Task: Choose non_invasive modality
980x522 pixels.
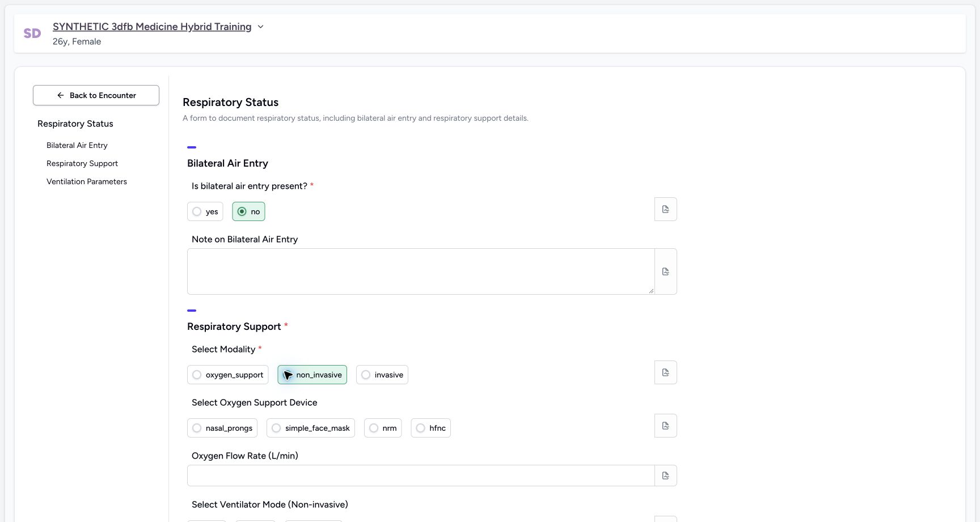Action: coord(312,375)
